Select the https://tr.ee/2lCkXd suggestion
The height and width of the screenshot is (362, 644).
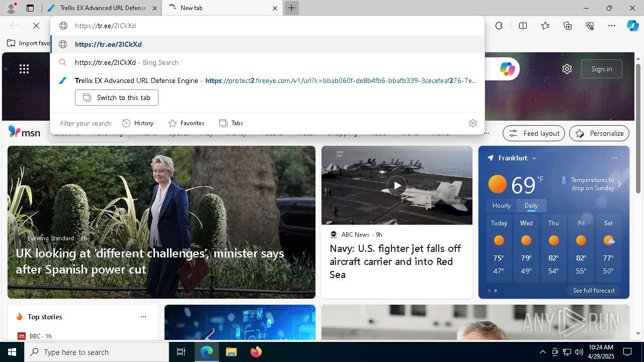coord(267,44)
